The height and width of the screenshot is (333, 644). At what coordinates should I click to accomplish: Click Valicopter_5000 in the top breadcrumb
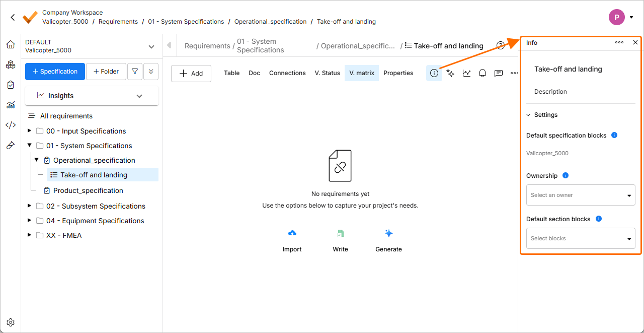coord(65,22)
